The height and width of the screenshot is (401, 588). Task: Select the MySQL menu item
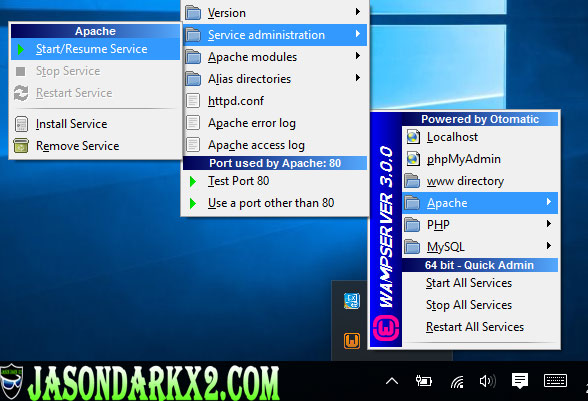(x=480, y=247)
